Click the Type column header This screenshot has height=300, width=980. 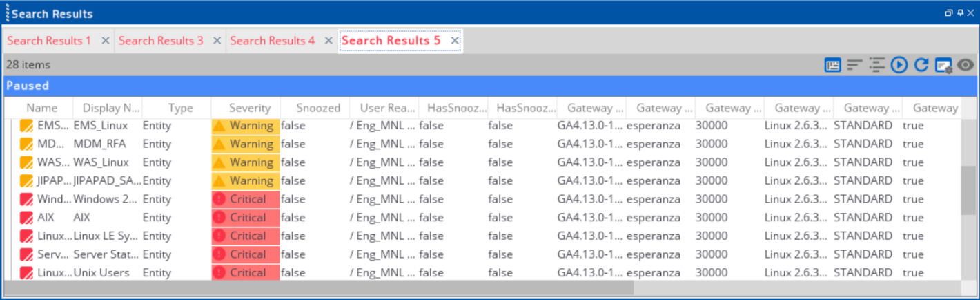pyautogui.click(x=180, y=108)
